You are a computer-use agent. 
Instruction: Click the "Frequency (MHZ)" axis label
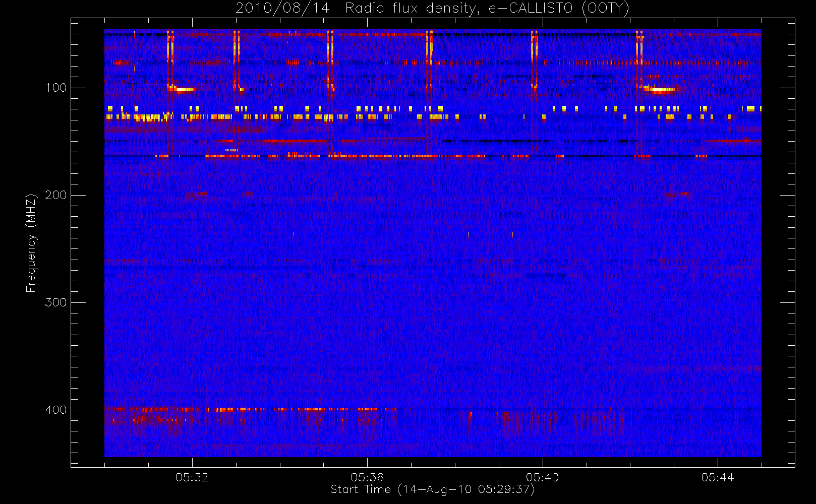click(31, 243)
